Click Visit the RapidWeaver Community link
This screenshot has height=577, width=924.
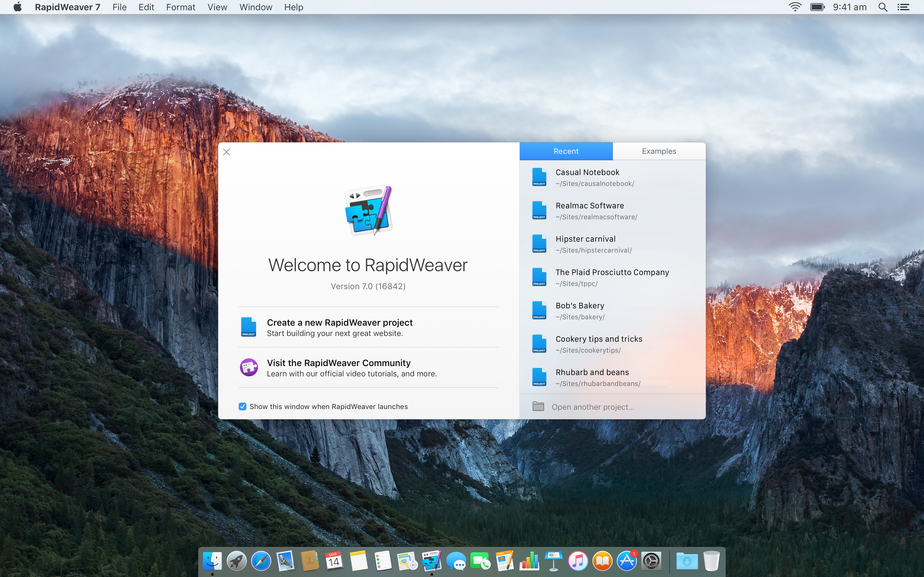point(338,363)
